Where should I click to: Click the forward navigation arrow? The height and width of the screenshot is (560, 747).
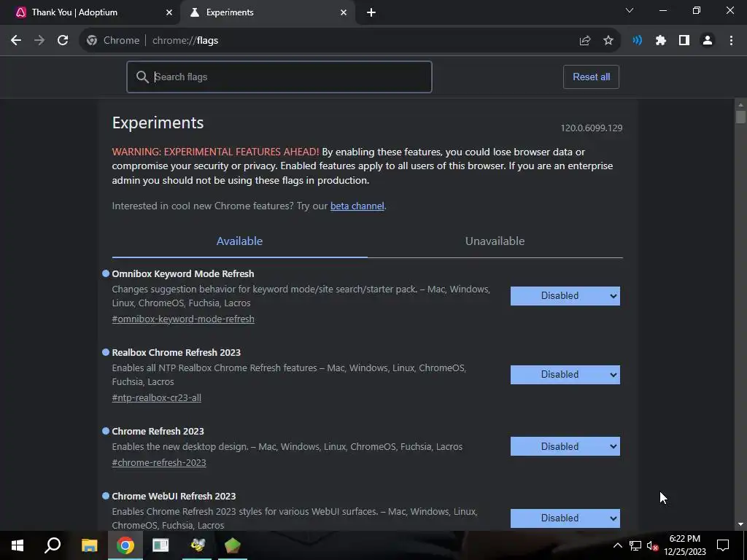click(x=39, y=41)
